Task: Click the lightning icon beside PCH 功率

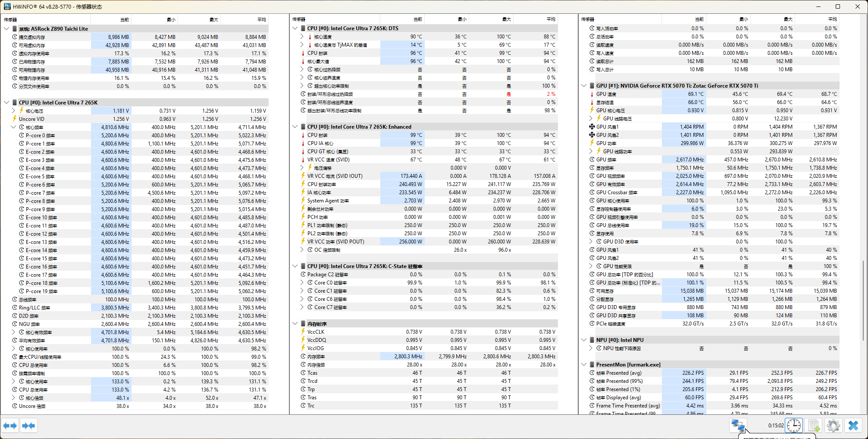Action: [x=303, y=217]
